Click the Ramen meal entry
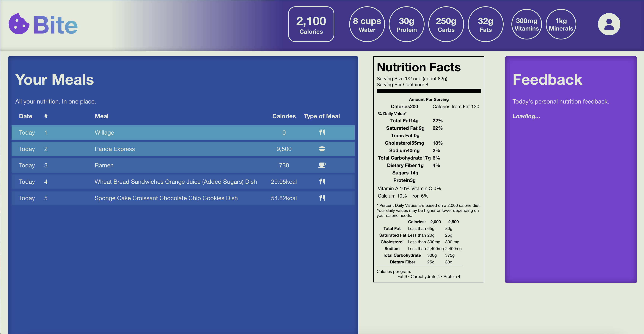 (x=104, y=165)
